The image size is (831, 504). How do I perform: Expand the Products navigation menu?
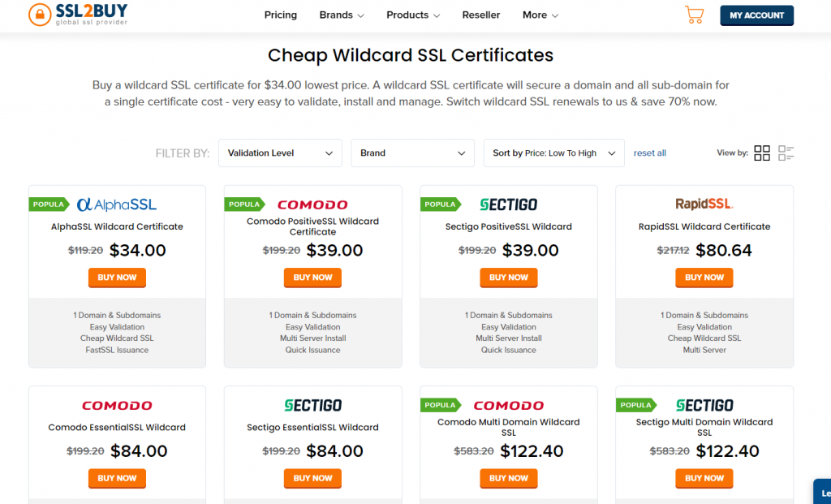[413, 15]
